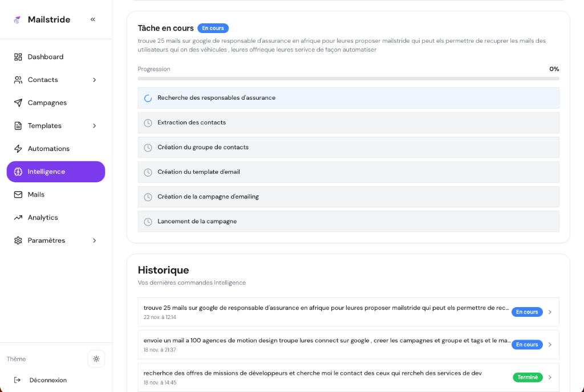Click the Dashboard grid icon
The width and height of the screenshot is (584, 392).
coord(18,57)
